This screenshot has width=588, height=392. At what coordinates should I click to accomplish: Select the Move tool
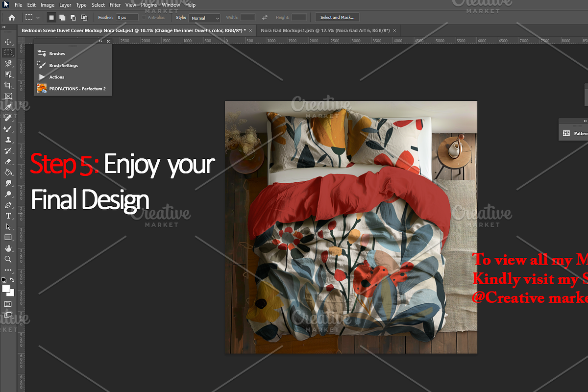tap(8, 42)
